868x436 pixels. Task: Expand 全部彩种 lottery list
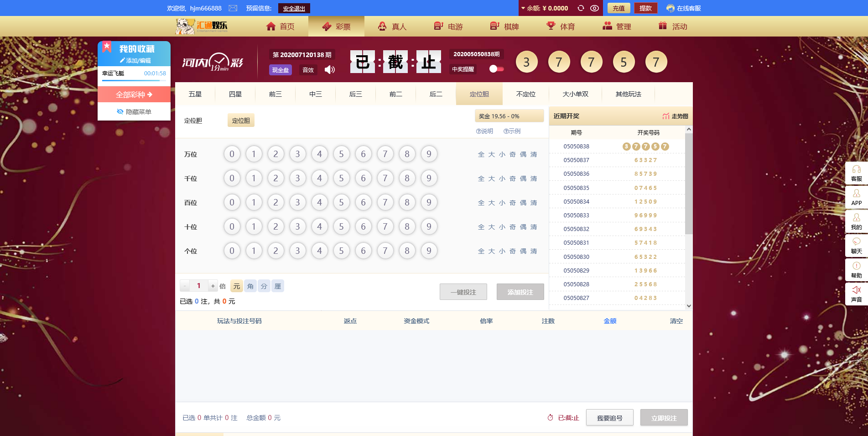pos(134,95)
